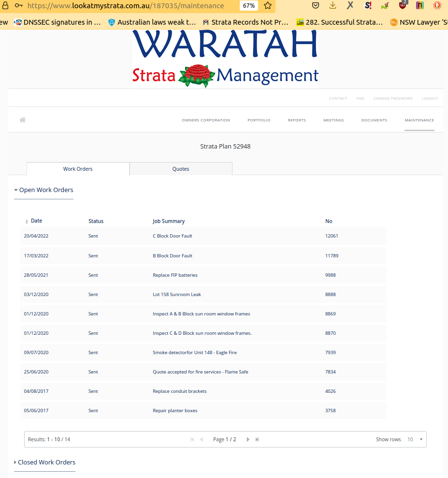Switch to the Quotes tab
This screenshot has height=478, width=448.
181,169
